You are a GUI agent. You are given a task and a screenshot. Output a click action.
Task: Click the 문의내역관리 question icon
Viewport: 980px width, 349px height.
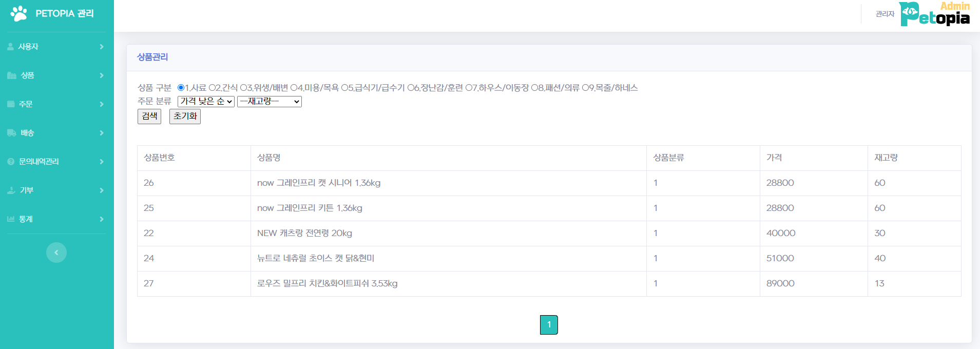pos(11,162)
